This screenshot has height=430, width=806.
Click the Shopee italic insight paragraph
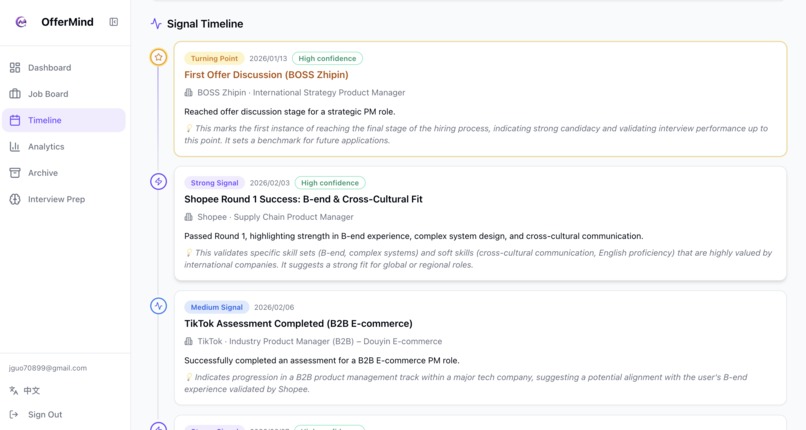(x=478, y=258)
